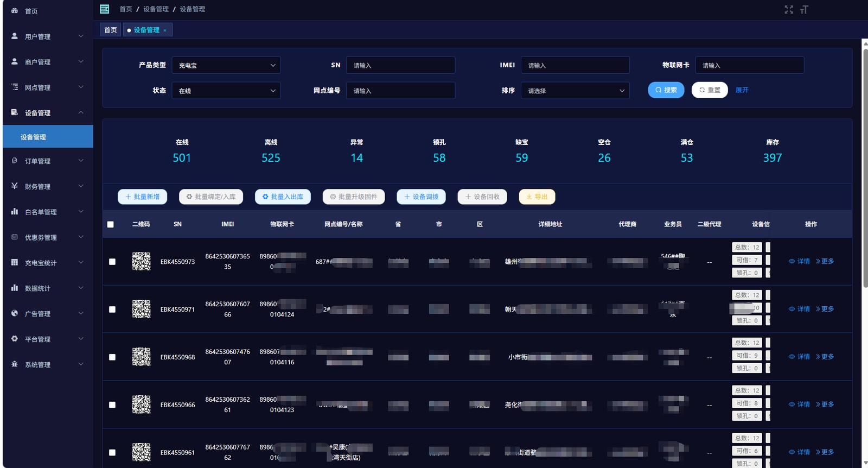View 详情 for device EBK4550971
The image size is (868, 468).
coord(799,309)
